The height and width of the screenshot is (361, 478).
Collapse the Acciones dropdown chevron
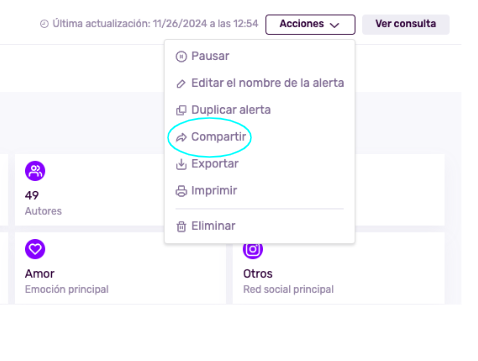pyautogui.click(x=334, y=25)
